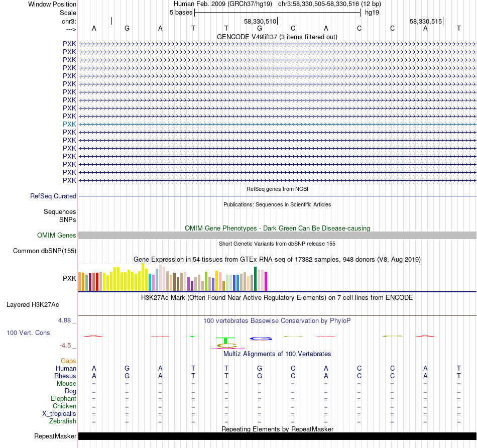The width and height of the screenshot is (477, 448).
Task: Click the RepeatMasker track label
Action: point(55,436)
